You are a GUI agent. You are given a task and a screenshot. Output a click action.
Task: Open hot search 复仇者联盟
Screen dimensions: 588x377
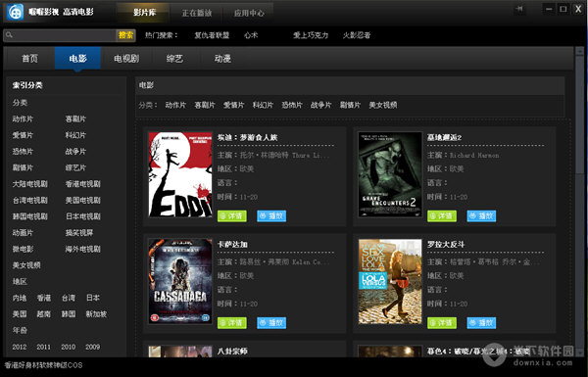(212, 35)
